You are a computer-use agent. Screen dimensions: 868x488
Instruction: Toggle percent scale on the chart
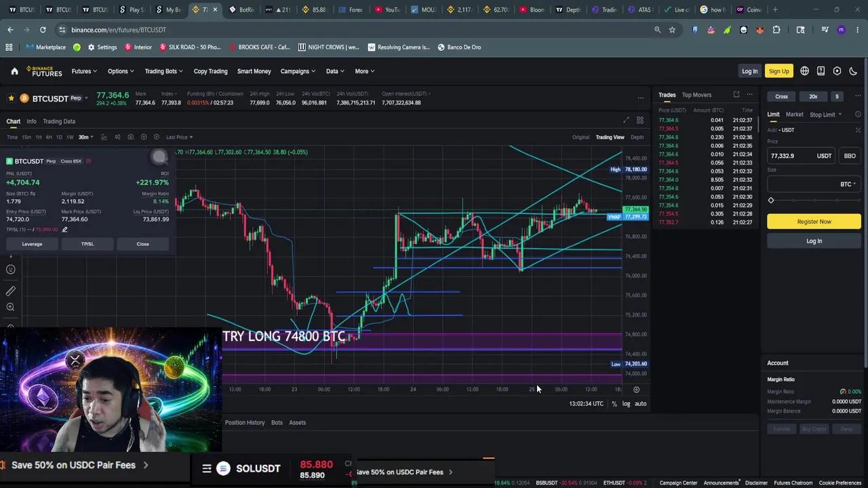(x=614, y=404)
